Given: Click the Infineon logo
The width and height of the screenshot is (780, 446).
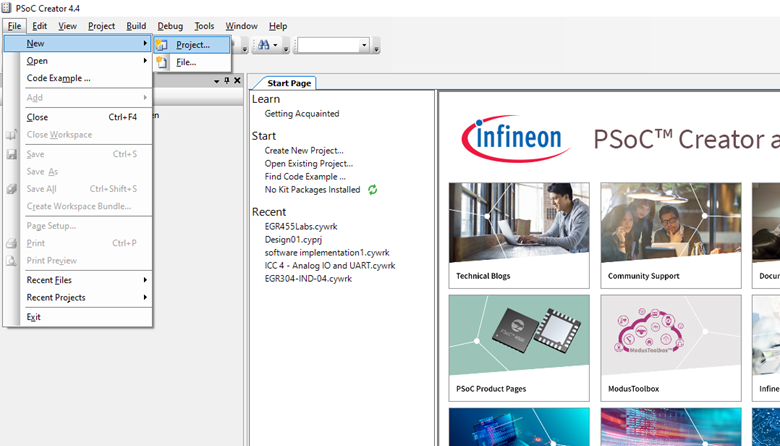Looking at the screenshot, I should (x=515, y=138).
